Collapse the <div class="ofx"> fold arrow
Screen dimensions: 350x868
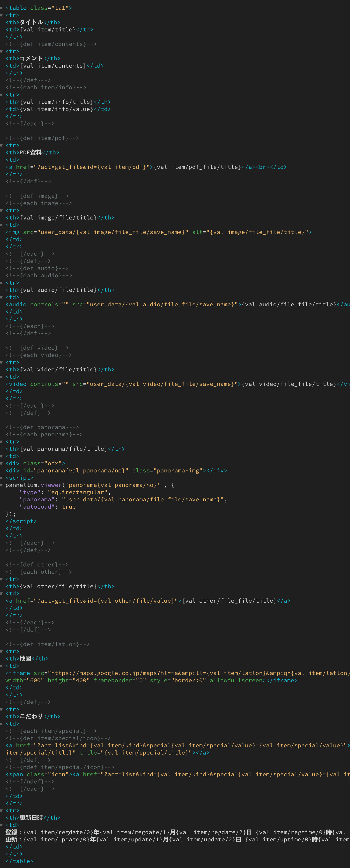click(2, 463)
